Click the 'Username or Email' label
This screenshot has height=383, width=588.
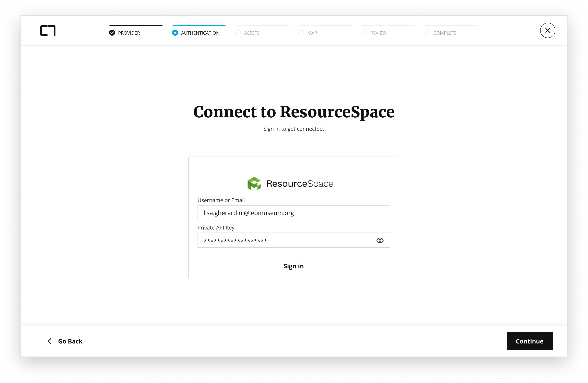(221, 200)
